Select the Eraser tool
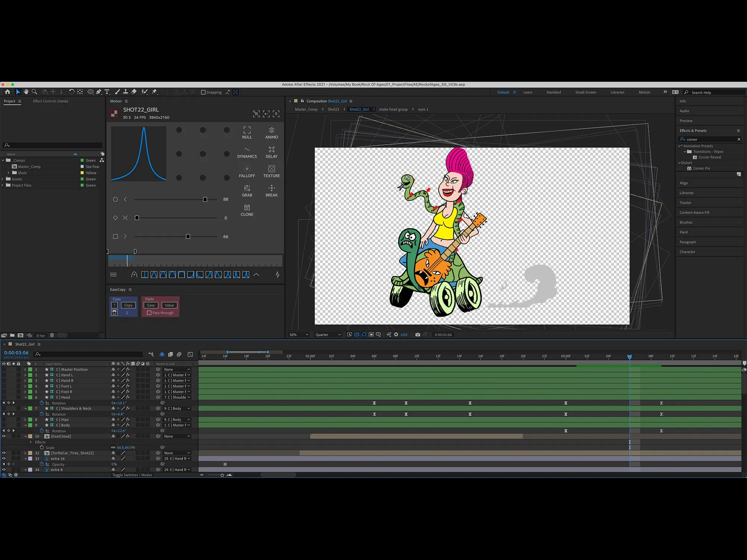The height and width of the screenshot is (560, 747). (134, 92)
